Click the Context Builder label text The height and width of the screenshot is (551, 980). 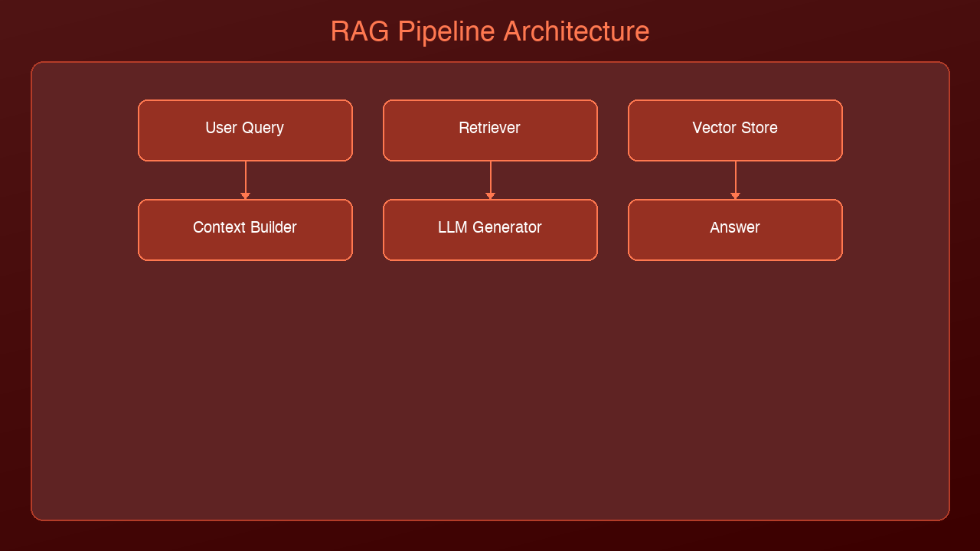(244, 227)
